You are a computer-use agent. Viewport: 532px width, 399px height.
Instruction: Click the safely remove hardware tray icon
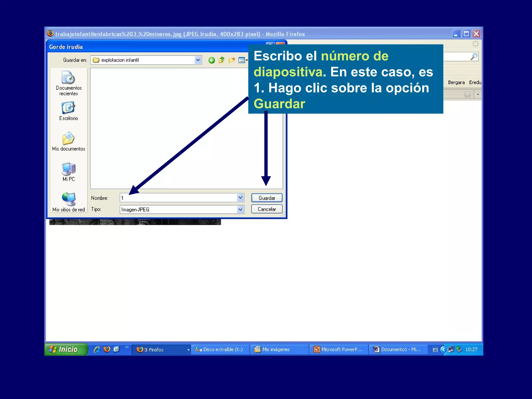pos(459,350)
